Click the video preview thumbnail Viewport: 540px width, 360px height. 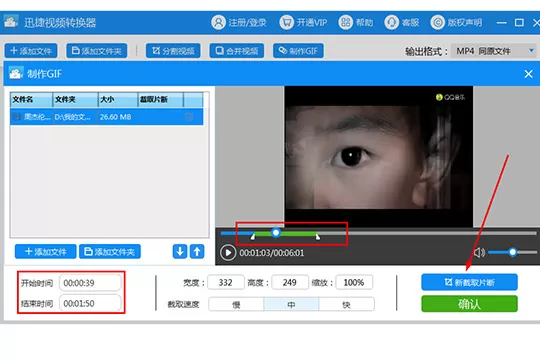coord(378,156)
